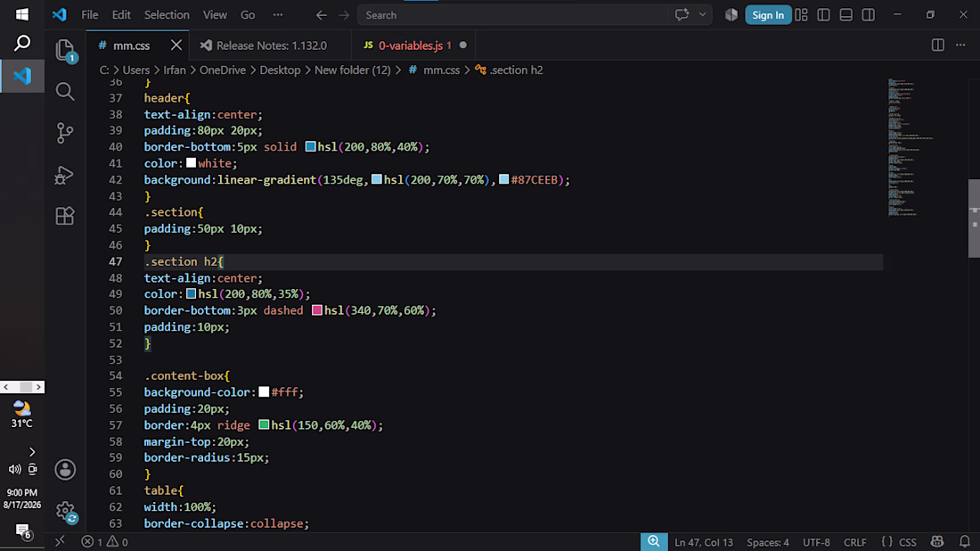Click UTF-8 encoding in status bar
Screen dimensions: 980x551
816,542
